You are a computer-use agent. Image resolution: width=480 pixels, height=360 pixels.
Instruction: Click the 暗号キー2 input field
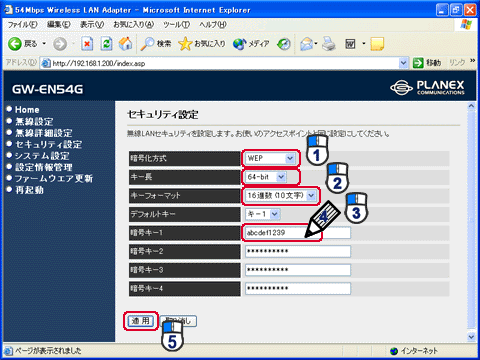click(298, 251)
